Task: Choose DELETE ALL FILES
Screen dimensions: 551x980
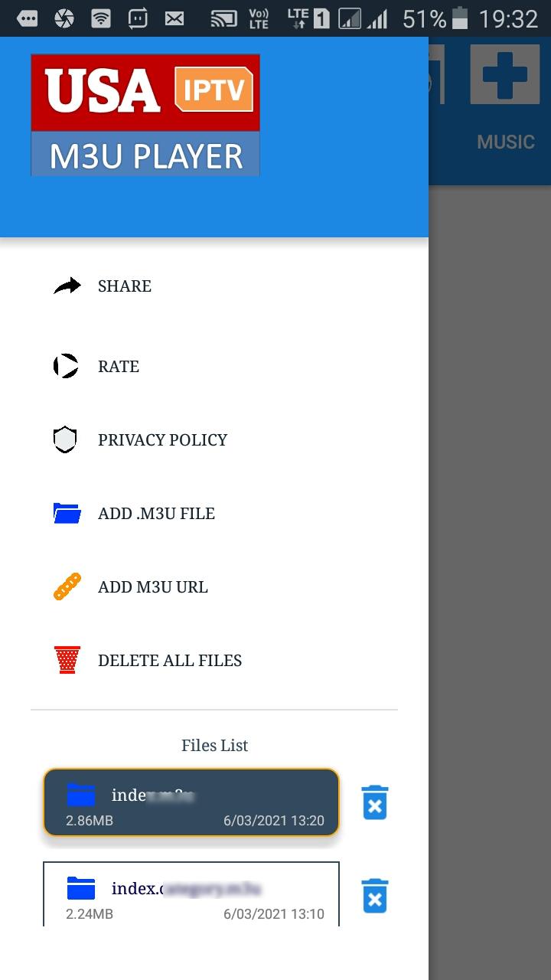Action: click(170, 661)
